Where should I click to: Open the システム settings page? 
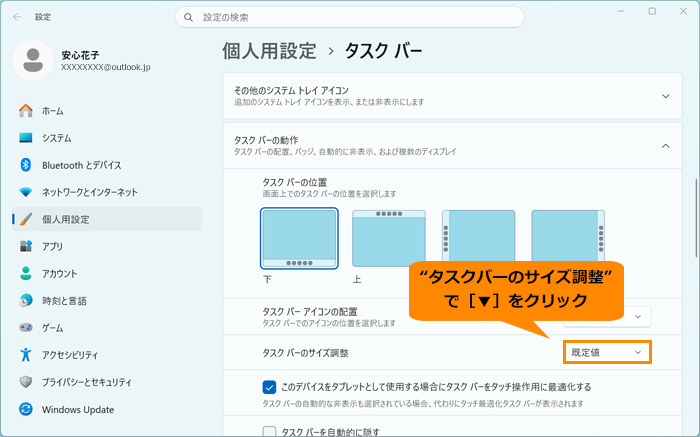(107, 138)
